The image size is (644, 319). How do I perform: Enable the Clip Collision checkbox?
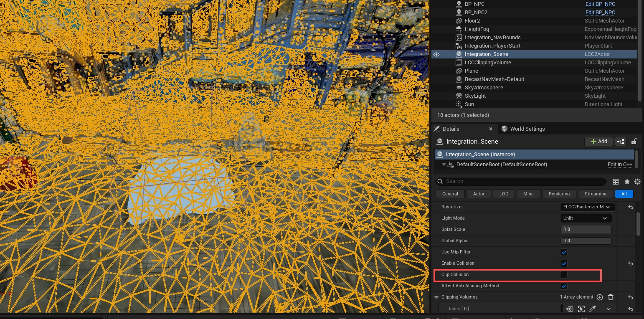564,275
